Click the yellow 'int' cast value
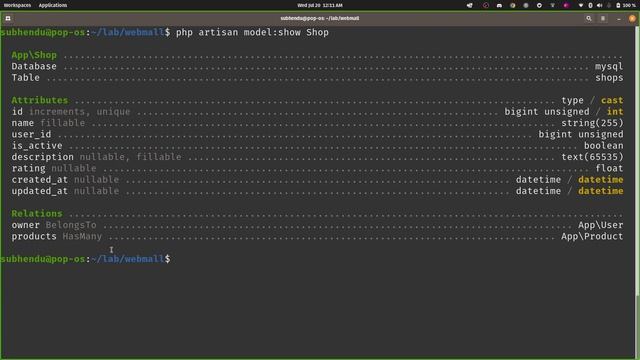640x360 pixels. (615, 111)
